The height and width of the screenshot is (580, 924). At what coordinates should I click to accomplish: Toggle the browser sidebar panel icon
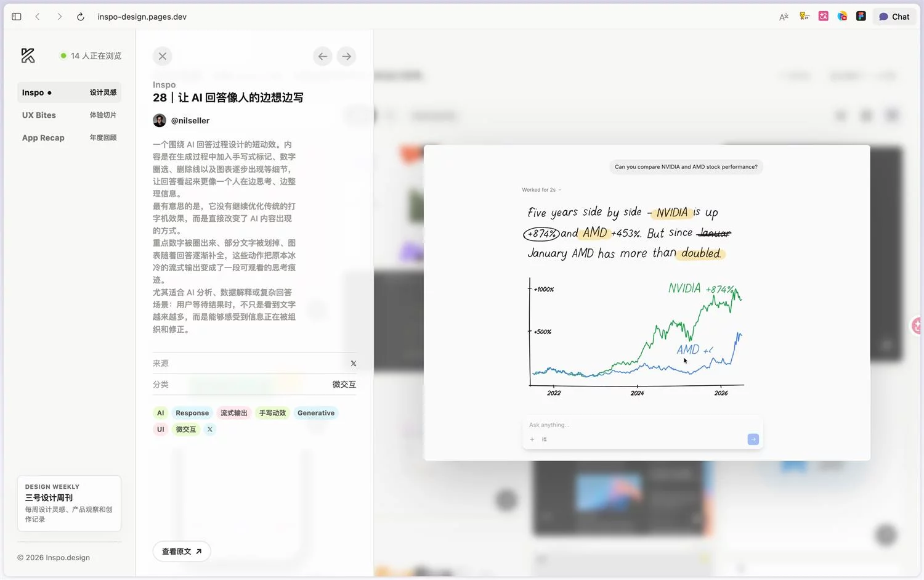(x=17, y=17)
